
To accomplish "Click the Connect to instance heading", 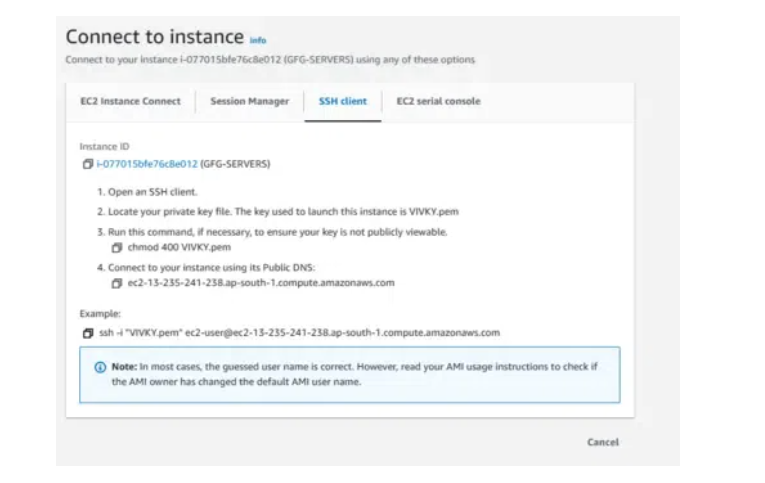I will click(154, 36).
